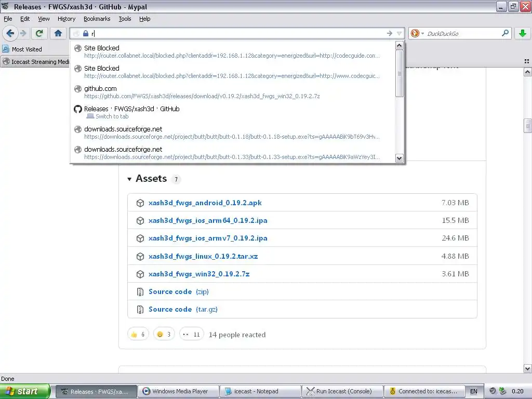Select Releases FWGS/xash3d Switch to tab suggestion
The width and height of the screenshot is (532, 399).
[x=232, y=112]
